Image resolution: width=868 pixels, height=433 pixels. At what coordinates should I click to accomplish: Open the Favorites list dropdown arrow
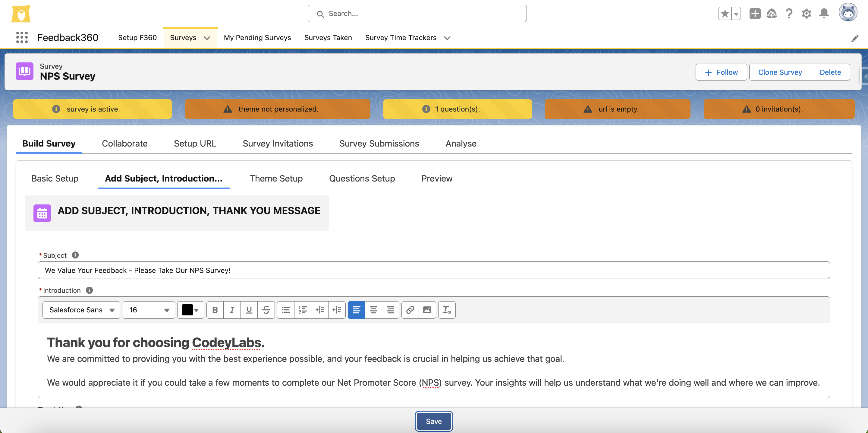coord(736,14)
